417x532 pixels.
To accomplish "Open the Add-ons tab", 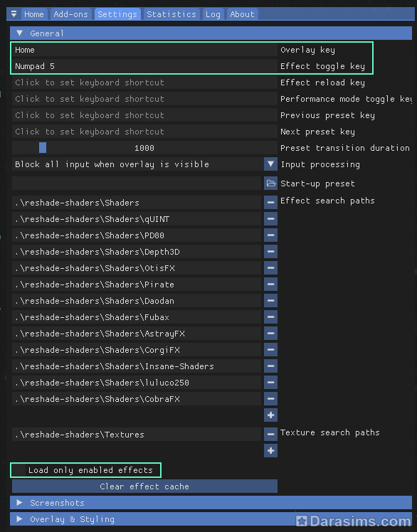I will click(70, 14).
